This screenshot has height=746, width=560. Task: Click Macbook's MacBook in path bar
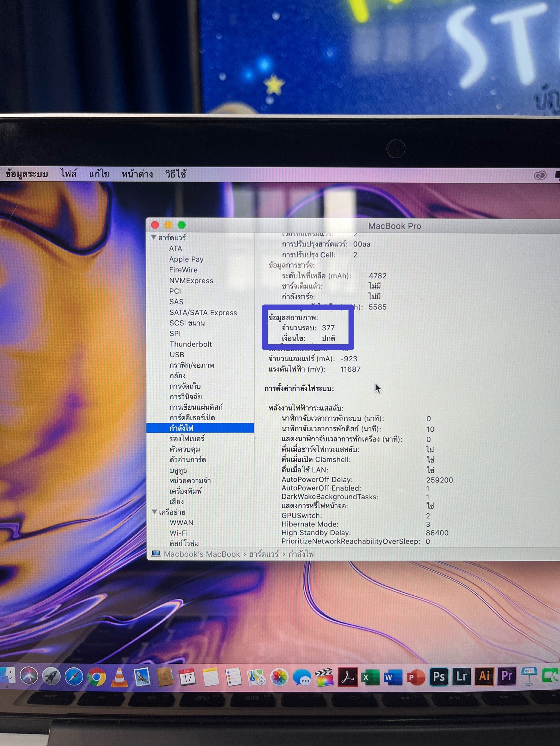pyautogui.click(x=202, y=554)
